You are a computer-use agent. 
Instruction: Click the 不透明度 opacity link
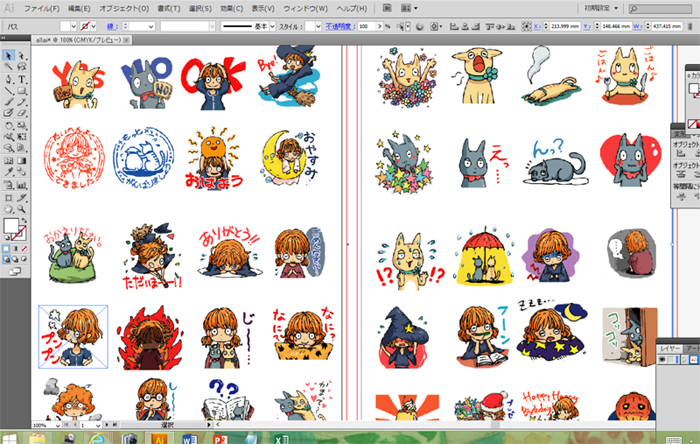coord(339,26)
